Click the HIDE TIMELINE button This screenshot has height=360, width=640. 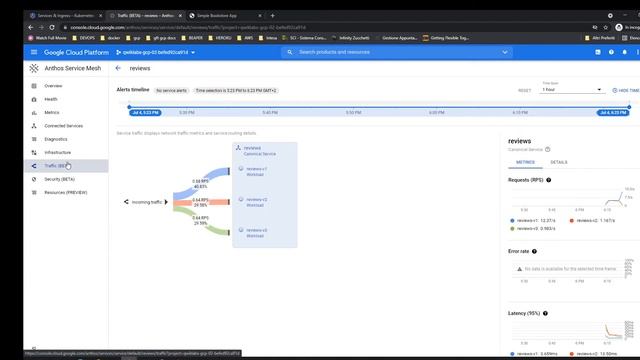(x=626, y=90)
